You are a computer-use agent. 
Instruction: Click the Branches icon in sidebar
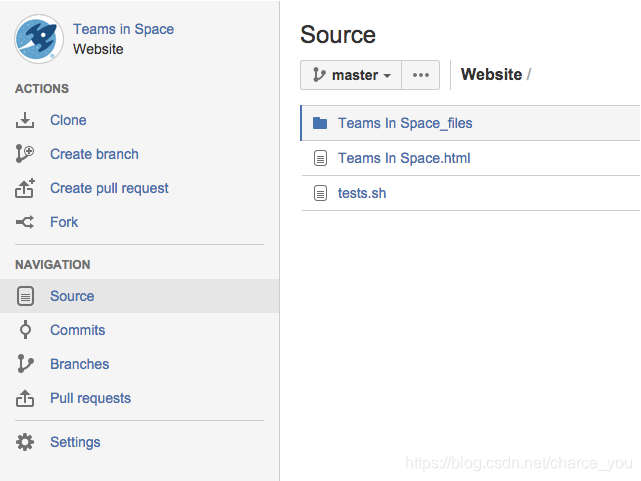click(x=25, y=364)
